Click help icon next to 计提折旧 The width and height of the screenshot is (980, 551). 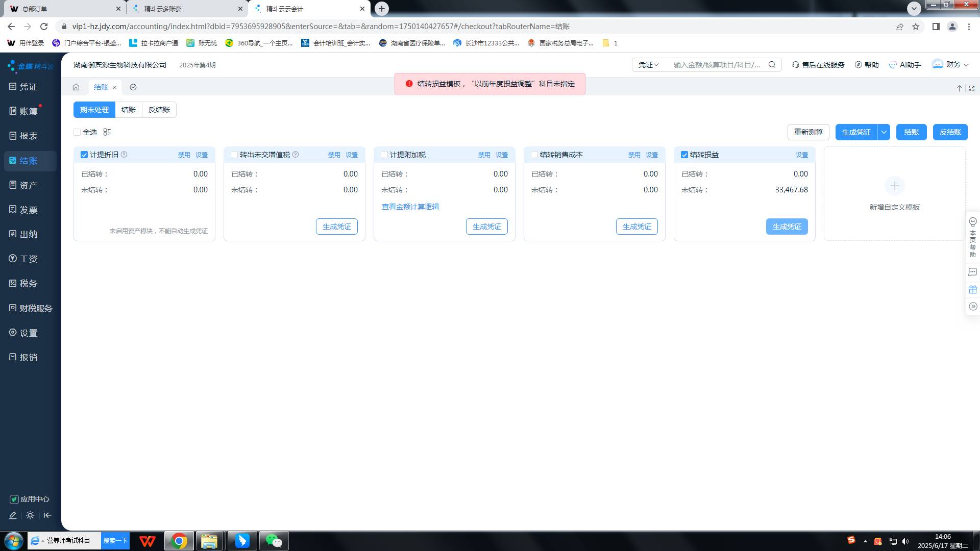point(124,155)
